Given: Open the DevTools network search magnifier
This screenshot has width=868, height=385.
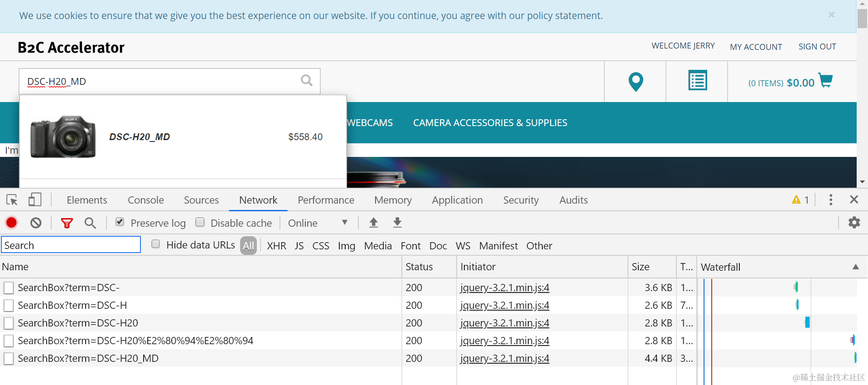Looking at the screenshot, I should [90, 223].
